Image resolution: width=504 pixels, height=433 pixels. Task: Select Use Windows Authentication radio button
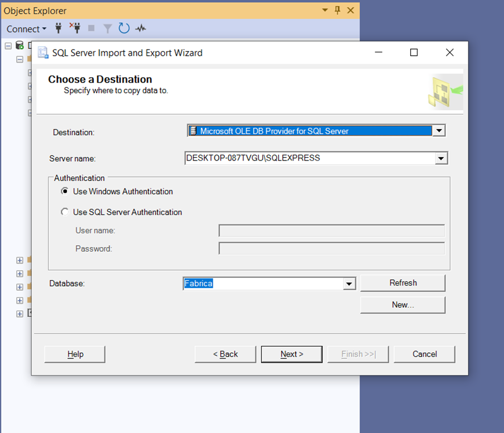pos(65,191)
